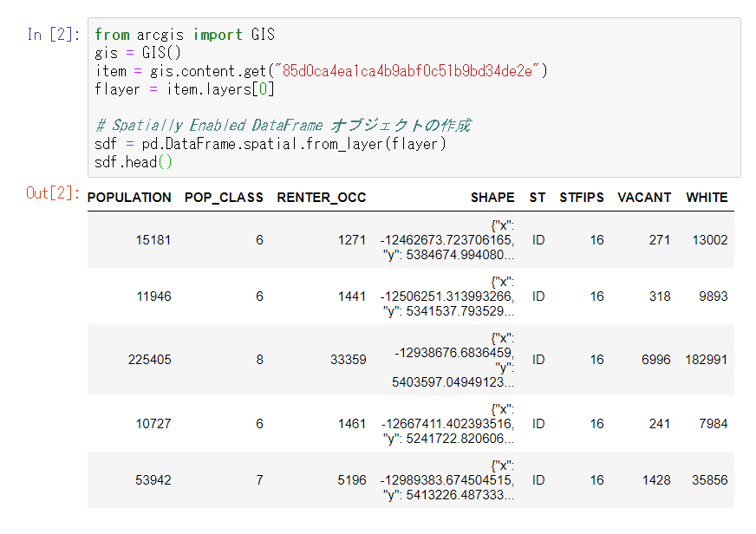Image resolution: width=756 pixels, height=534 pixels.
Task: Click POP_CLASS value 8
Action: tap(259, 360)
